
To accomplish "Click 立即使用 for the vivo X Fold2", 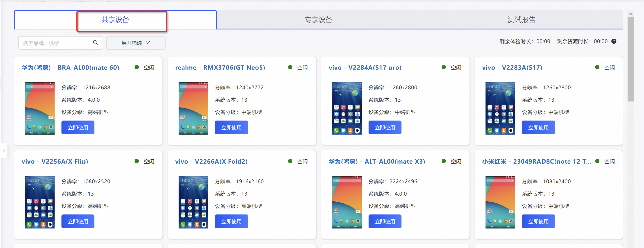I will point(231,221).
